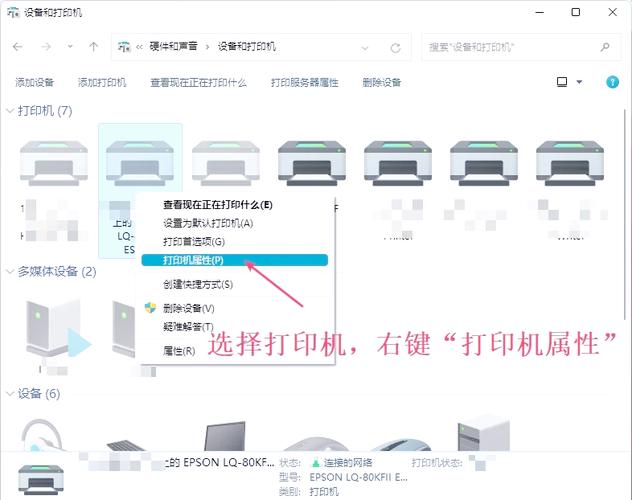Screen dimensions: 632x500
Task: Maximize the 设备和打印机 window
Action: click(x=576, y=12)
